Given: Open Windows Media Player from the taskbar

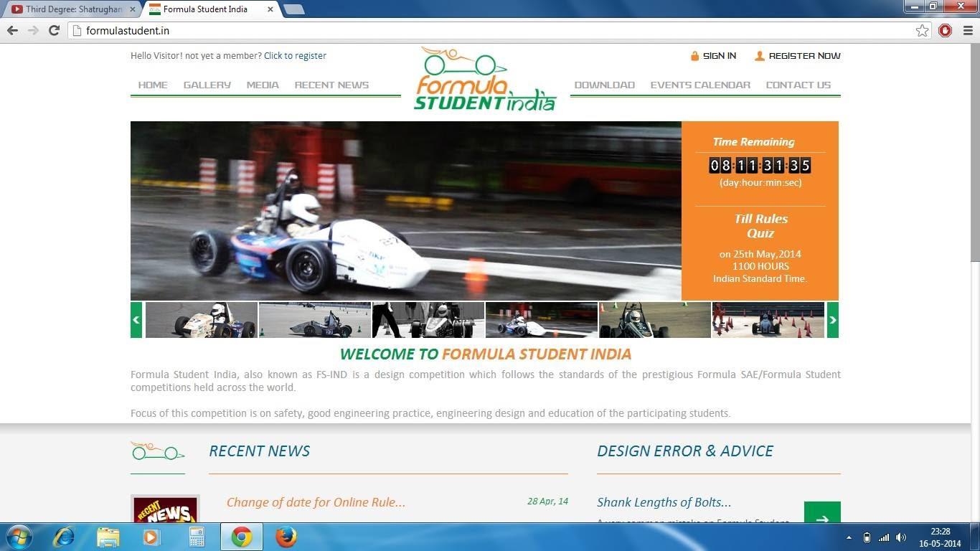Looking at the screenshot, I should (152, 537).
